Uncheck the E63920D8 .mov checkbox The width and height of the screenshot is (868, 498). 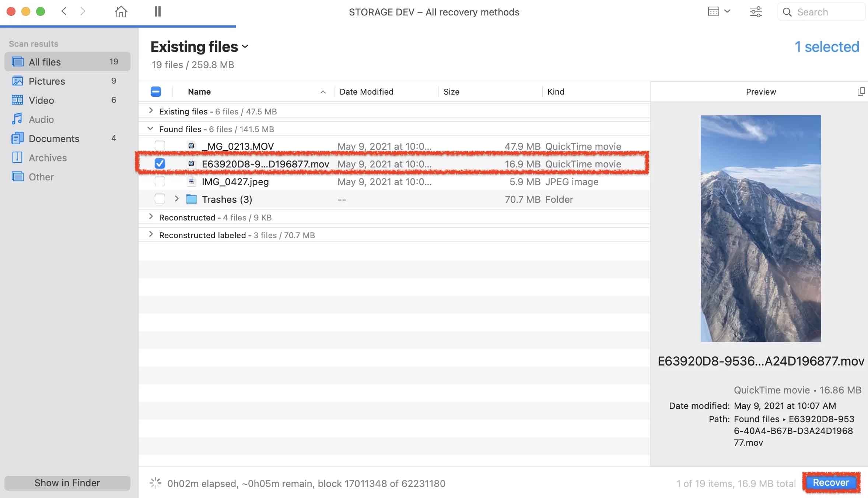160,163
